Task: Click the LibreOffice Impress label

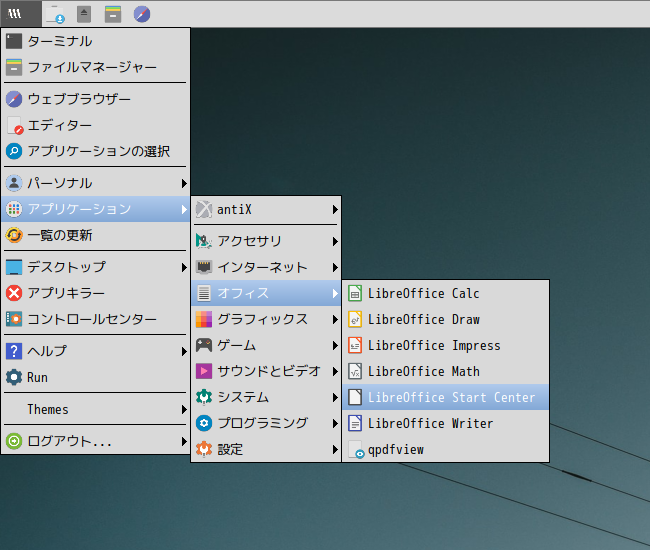Action: [434, 346]
